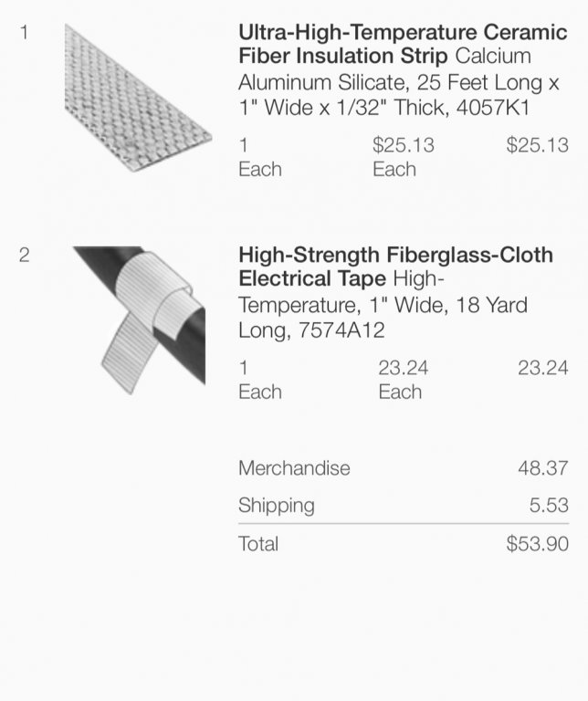Click the 23.24 Each unit price
This screenshot has height=701, width=588.
tap(403, 380)
